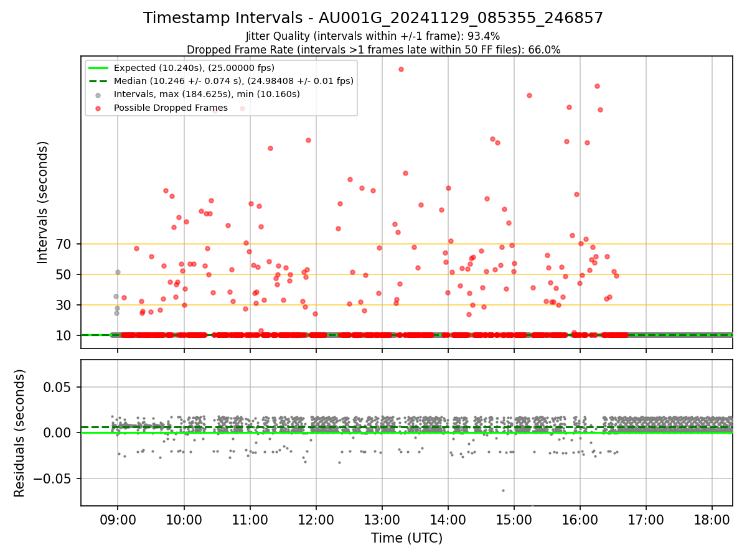Click the green line sample in the legend
The height and width of the screenshot is (560, 747).
[x=98, y=68]
